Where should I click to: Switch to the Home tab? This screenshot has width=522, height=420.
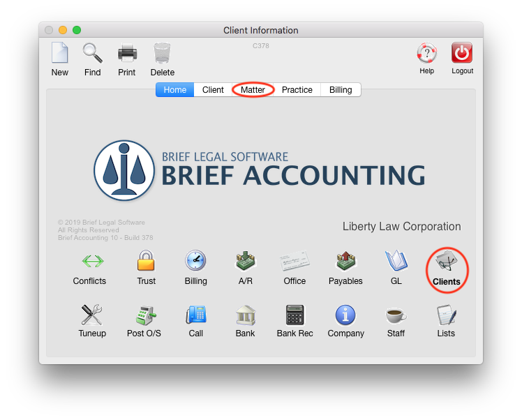pos(174,90)
